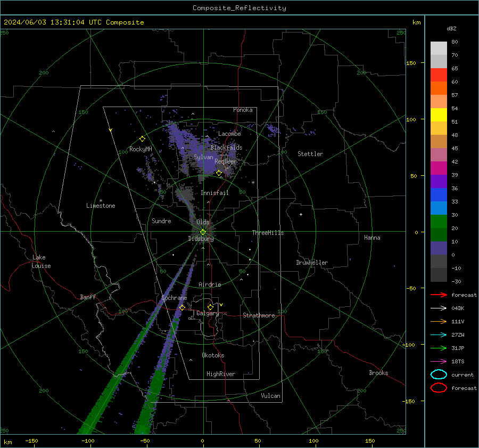
Task: Click the Calgary label
Action: point(208,313)
